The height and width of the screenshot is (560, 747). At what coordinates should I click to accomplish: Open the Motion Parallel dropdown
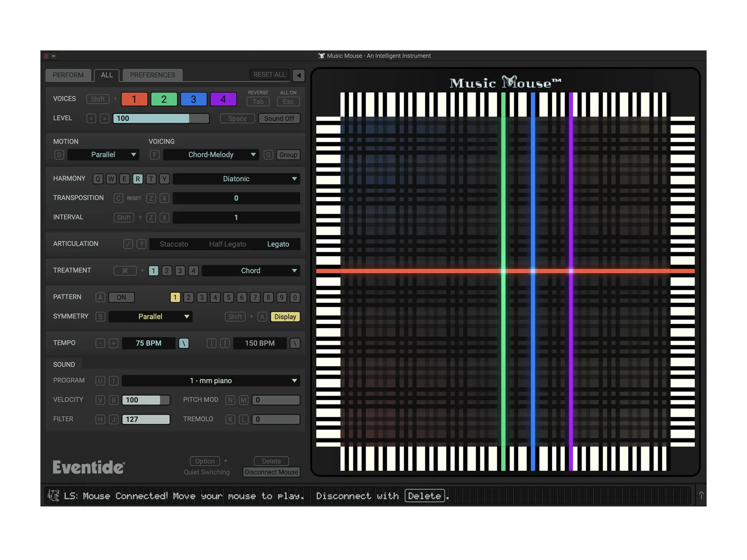(x=103, y=155)
